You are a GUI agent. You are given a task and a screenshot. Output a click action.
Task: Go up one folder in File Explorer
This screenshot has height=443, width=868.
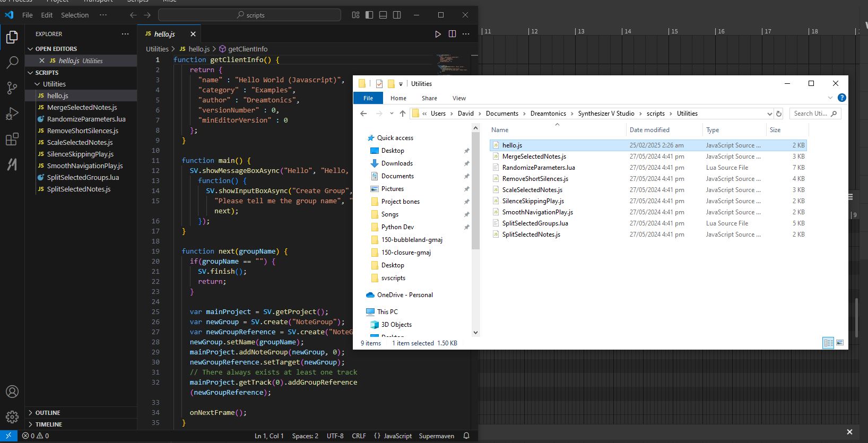coord(403,114)
